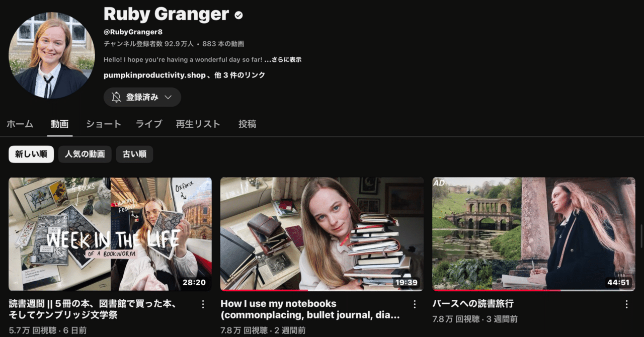This screenshot has width=644, height=337.
Task: Open the How I use my notebooks video thumbnail
Action: click(322, 234)
